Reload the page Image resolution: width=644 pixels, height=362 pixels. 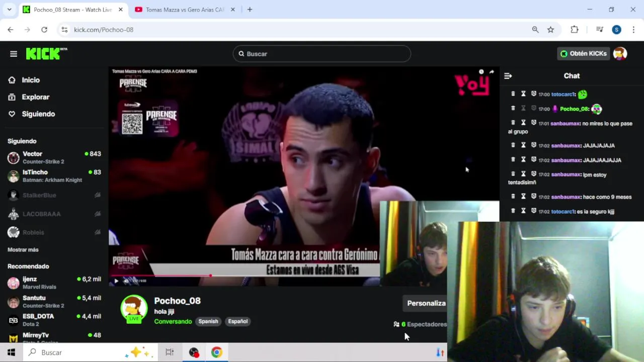click(x=44, y=30)
